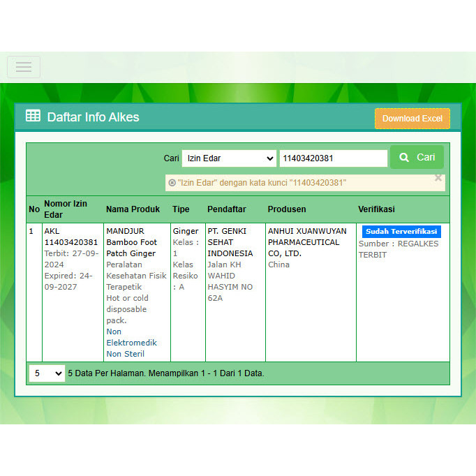The image size is (476, 476).
Task: Expand the Izin Edar search category dropdown
Action: (x=229, y=158)
